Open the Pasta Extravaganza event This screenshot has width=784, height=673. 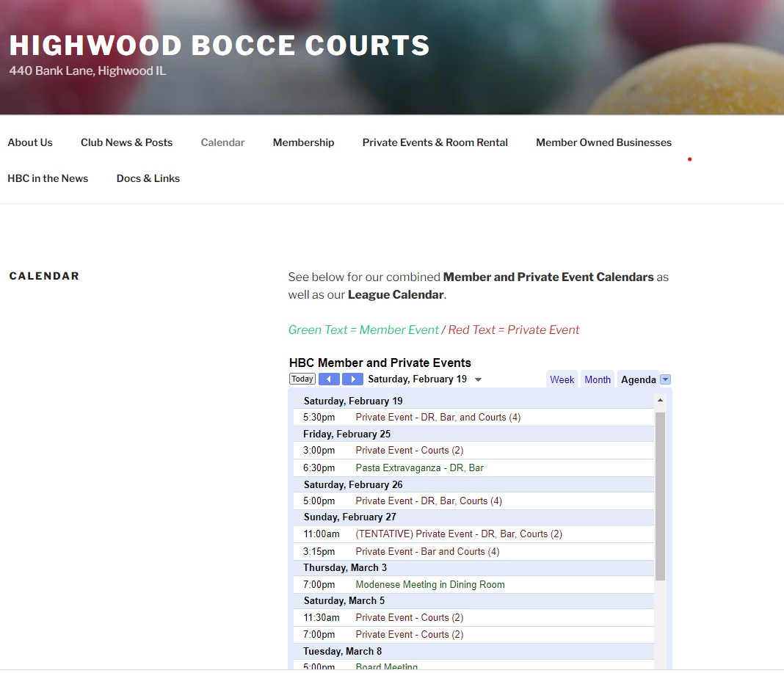click(x=419, y=468)
